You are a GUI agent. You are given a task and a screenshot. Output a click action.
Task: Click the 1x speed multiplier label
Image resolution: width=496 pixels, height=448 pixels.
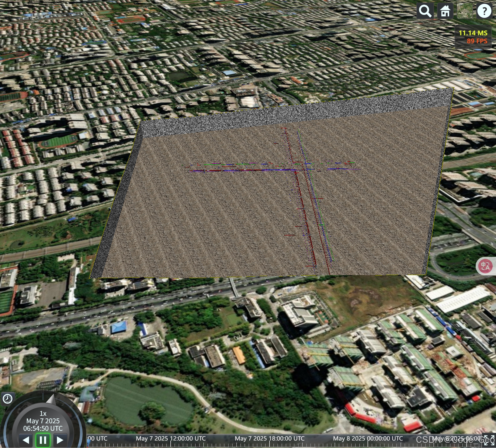(x=43, y=413)
